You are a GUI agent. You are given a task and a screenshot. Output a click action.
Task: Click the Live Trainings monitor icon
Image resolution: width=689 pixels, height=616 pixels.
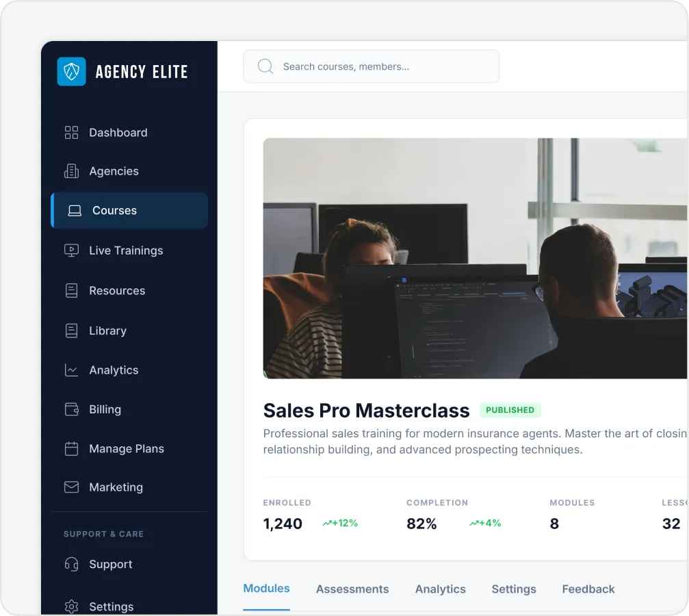click(x=71, y=251)
